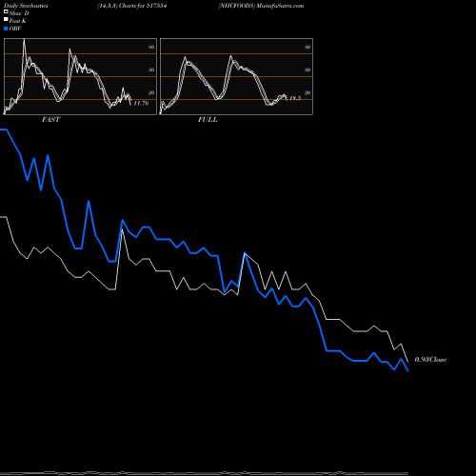
Task: Click the Slow D legend swatch
Action: [6, 12]
